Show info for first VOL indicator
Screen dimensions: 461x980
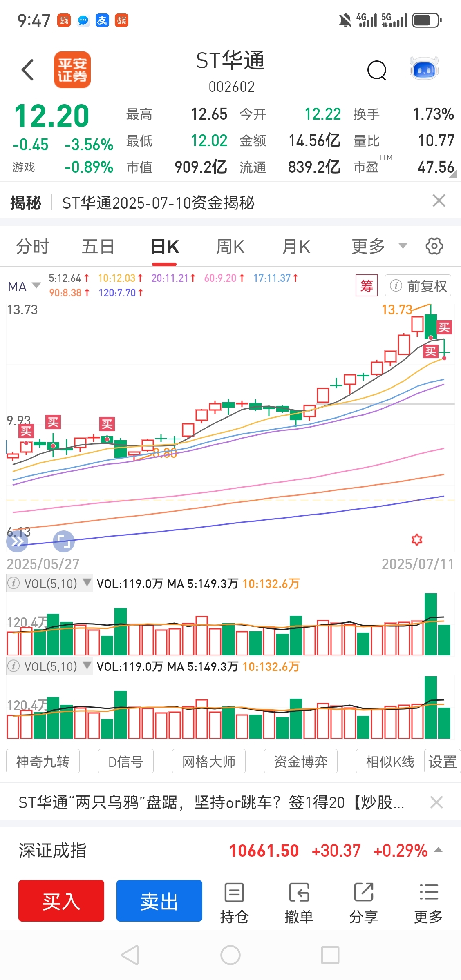click(13, 583)
